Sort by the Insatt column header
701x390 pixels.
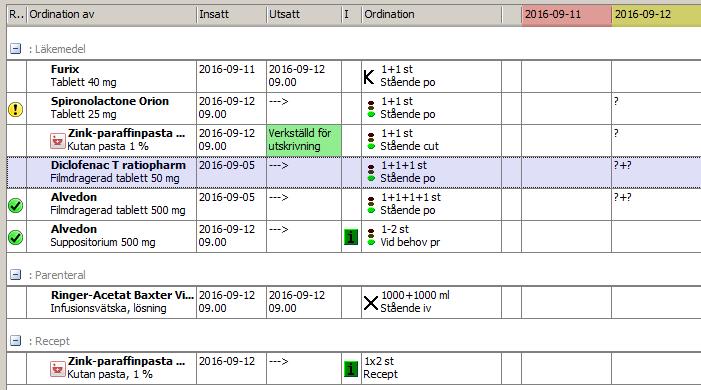(x=231, y=14)
